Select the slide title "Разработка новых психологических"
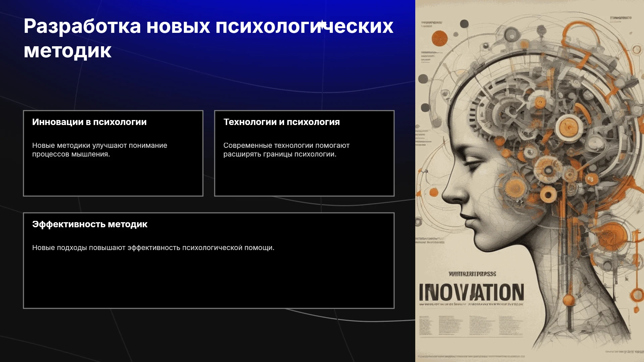 point(208,26)
